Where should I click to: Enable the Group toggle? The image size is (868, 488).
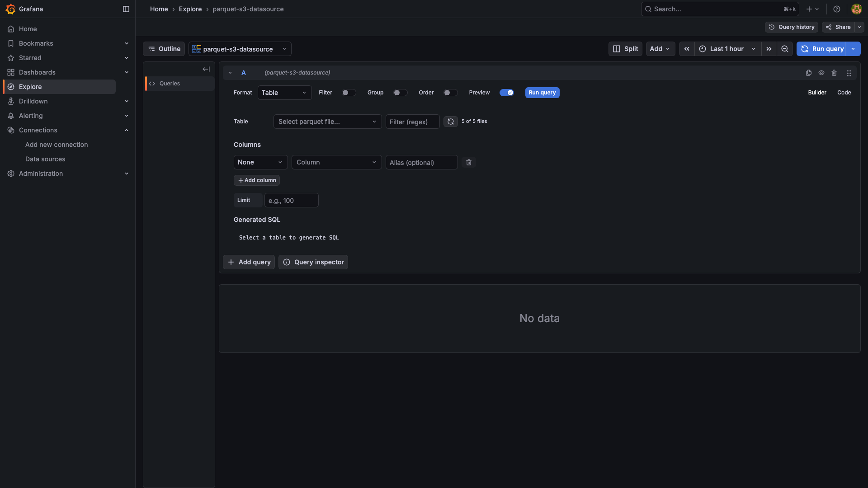(x=400, y=93)
